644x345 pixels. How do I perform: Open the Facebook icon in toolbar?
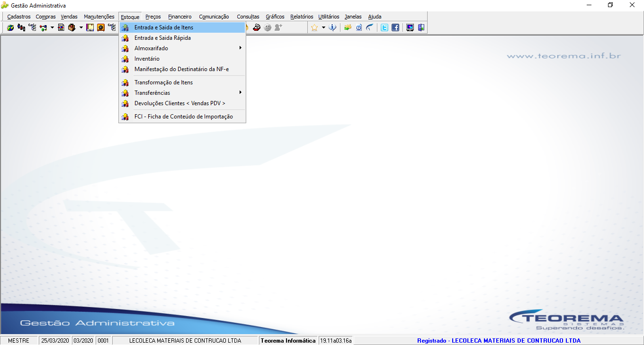[395, 27]
